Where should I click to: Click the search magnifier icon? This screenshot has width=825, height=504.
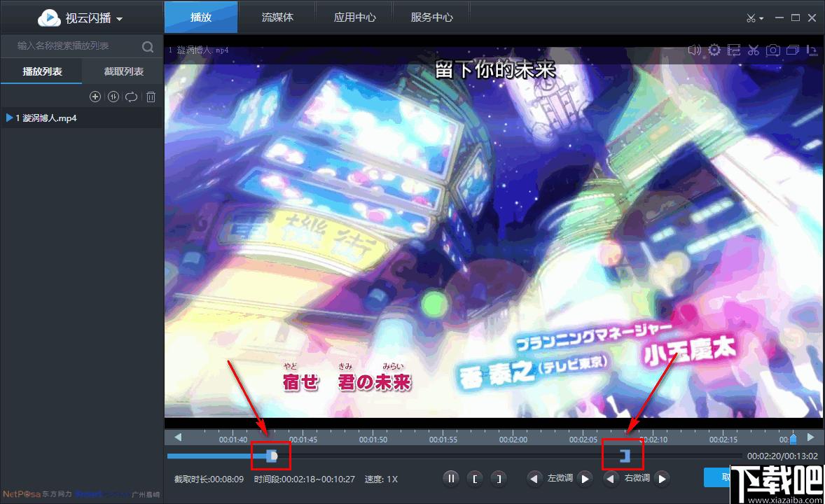(x=148, y=47)
